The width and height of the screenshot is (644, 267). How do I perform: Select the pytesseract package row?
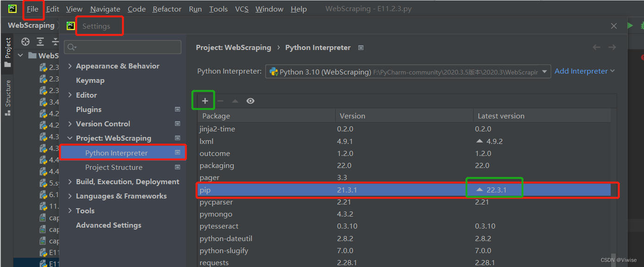[404, 226]
